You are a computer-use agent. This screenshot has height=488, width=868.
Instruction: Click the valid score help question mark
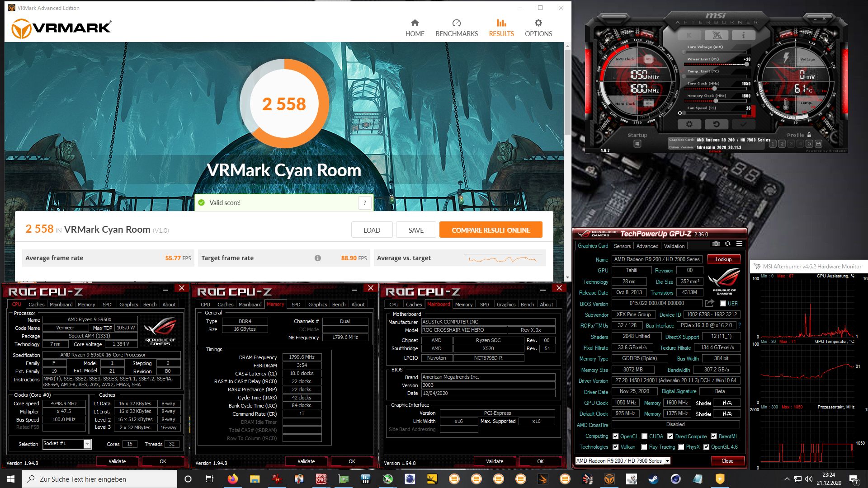tap(365, 203)
